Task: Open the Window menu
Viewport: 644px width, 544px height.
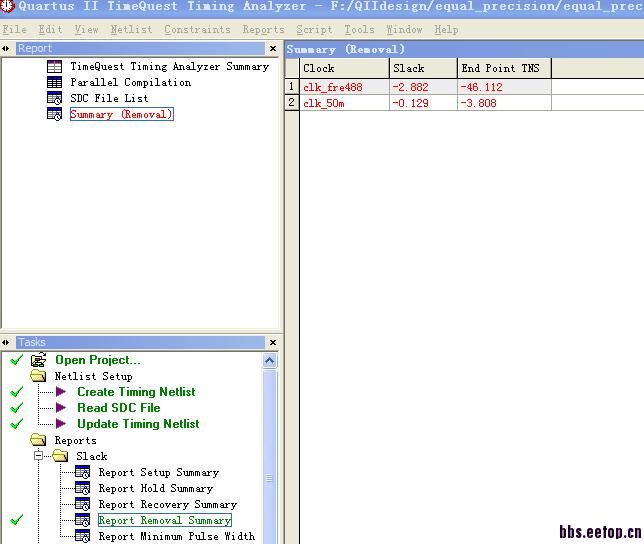Action: click(404, 30)
